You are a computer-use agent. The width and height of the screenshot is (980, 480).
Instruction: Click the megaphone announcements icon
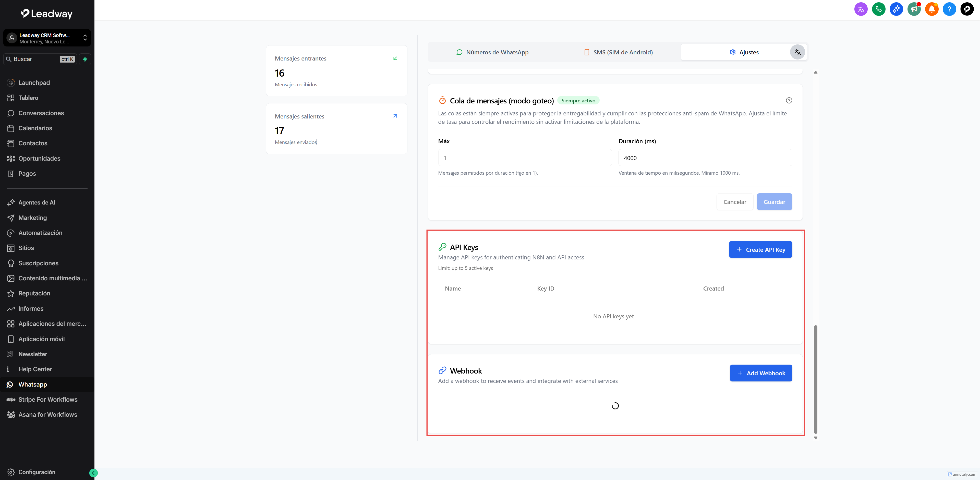(914, 9)
